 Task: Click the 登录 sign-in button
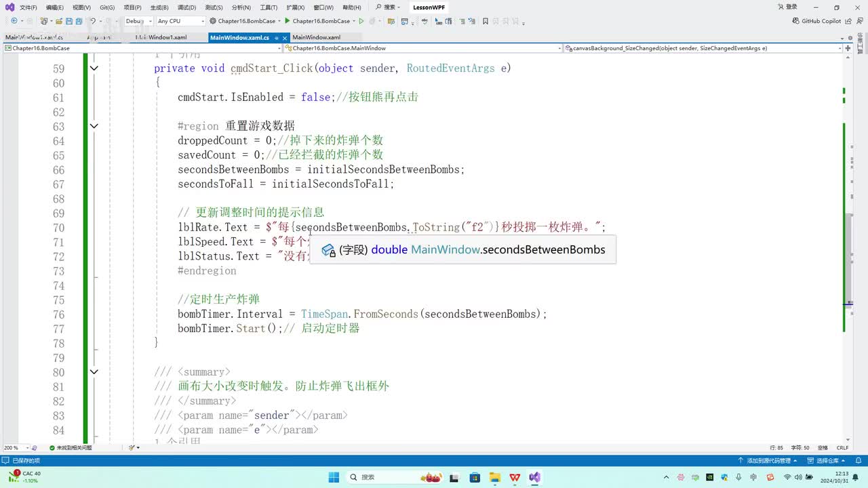click(x=787, y=7)
